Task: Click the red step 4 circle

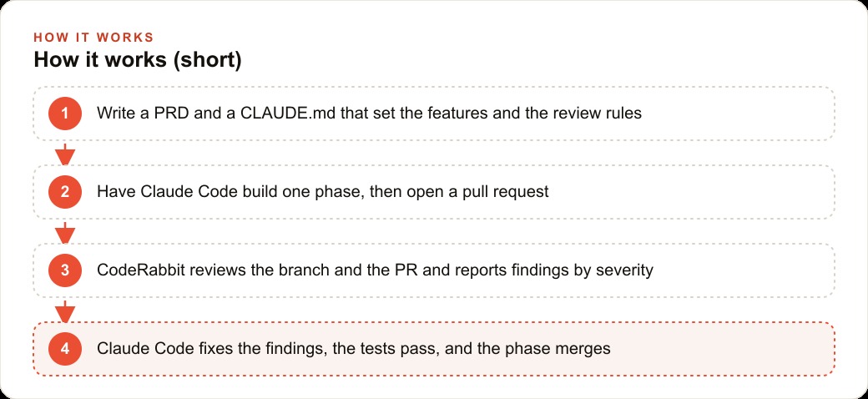Action: tap(65, 349)
